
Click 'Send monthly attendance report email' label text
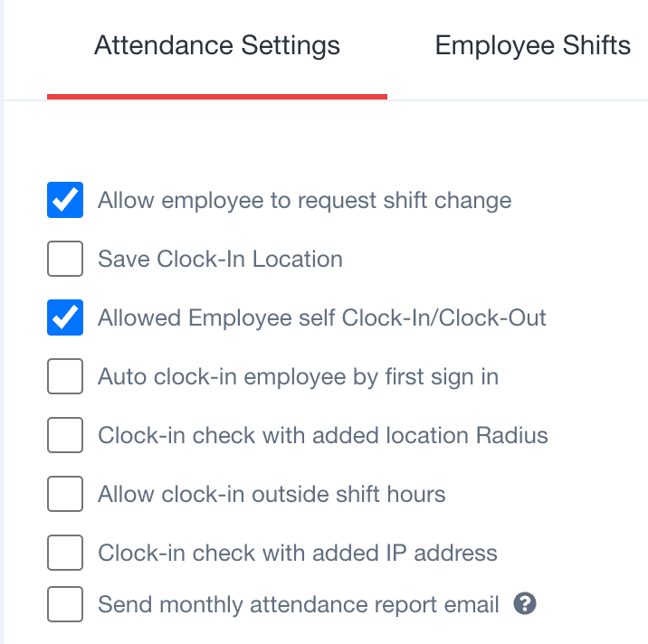pyautogui.click(x=299, y=605)
